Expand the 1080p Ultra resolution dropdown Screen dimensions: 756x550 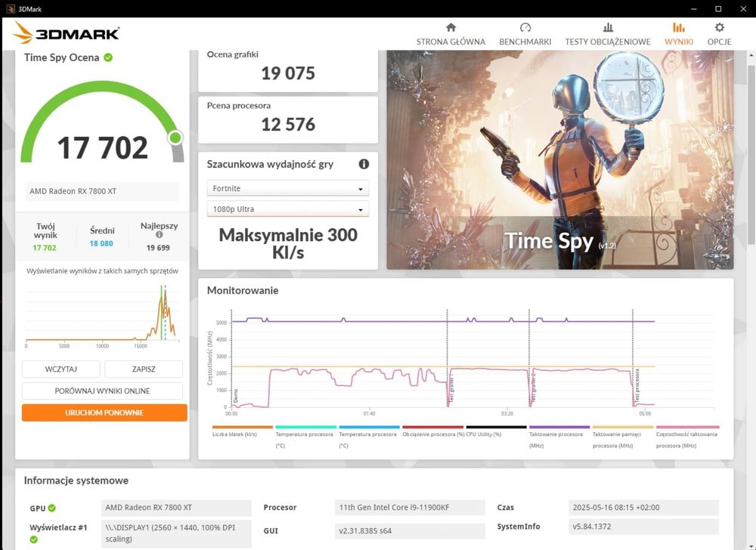click(288, 209)
